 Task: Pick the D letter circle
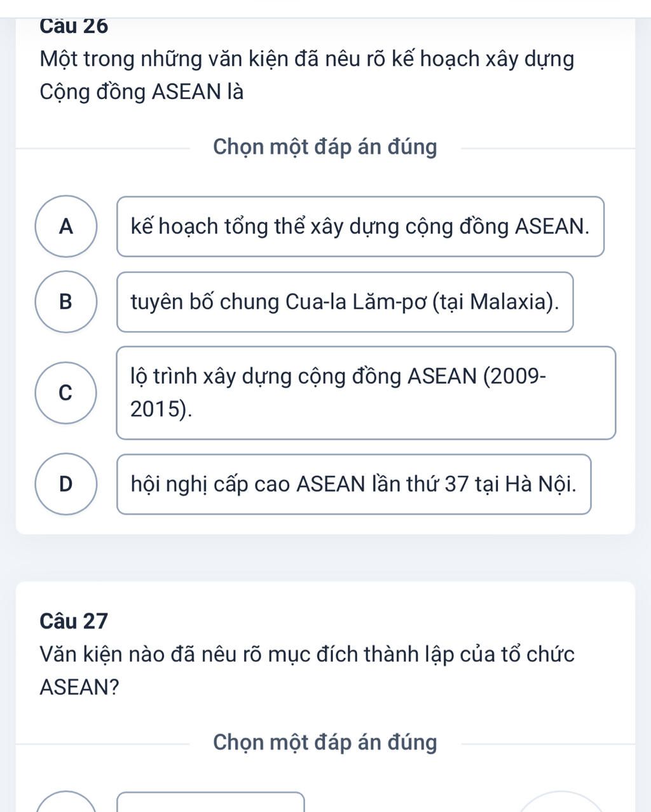tap(66, 484)
